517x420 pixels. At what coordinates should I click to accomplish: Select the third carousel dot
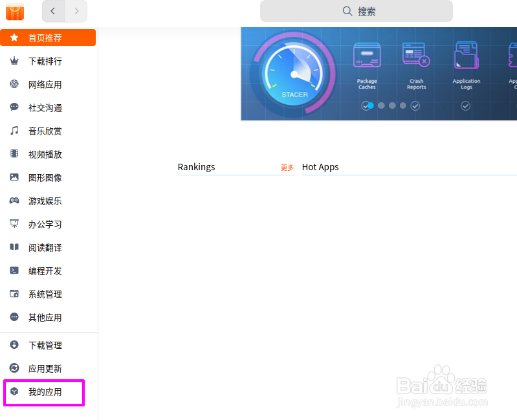tap(392, 105)
